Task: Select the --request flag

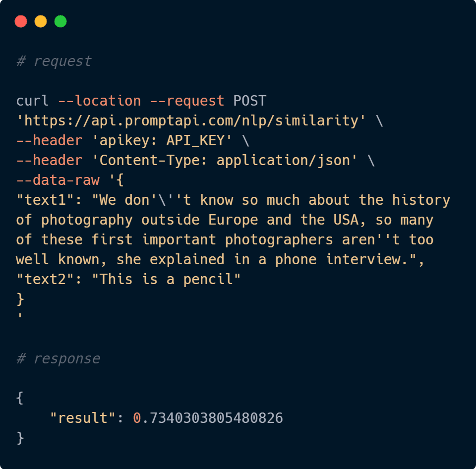Action: point(187,101)
